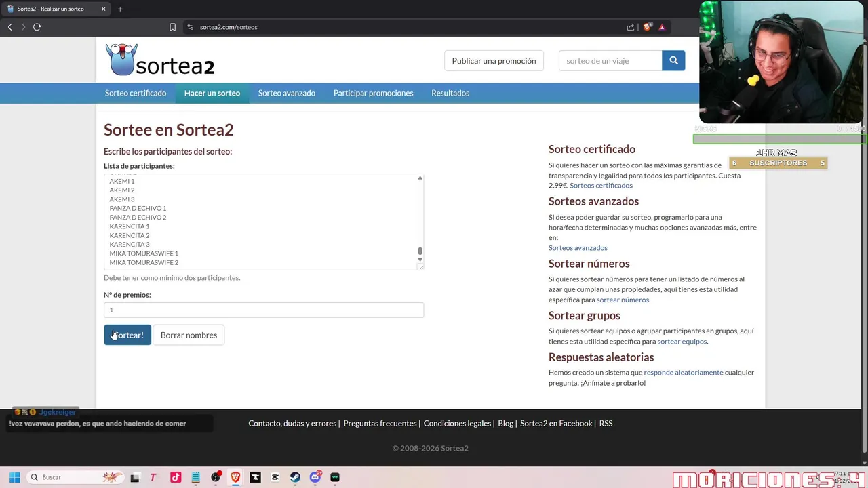Select the Hacer un sorteo tab

click(212, 93)
